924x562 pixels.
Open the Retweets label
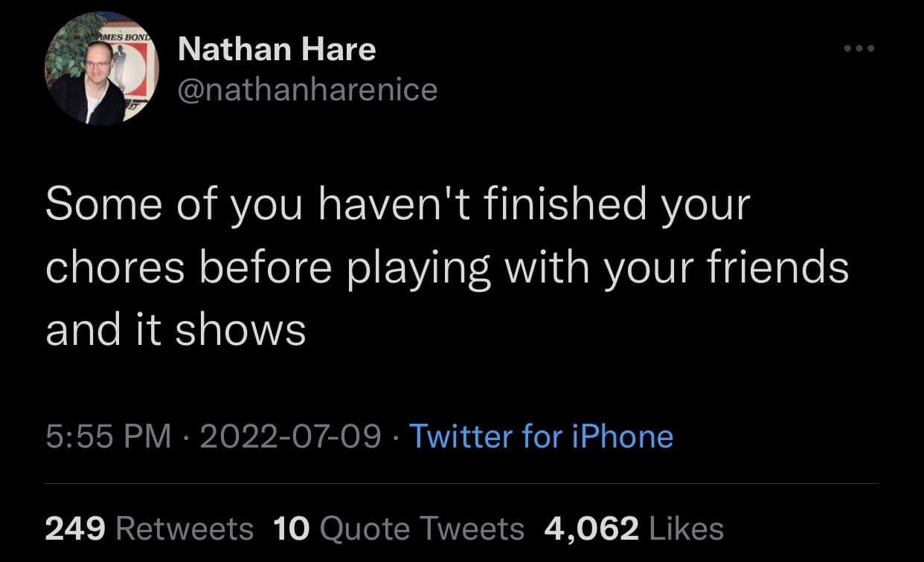click(185, 529)
